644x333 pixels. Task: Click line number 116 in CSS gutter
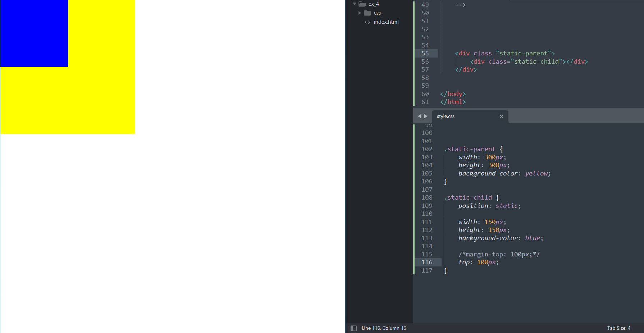tap(427, 262)
